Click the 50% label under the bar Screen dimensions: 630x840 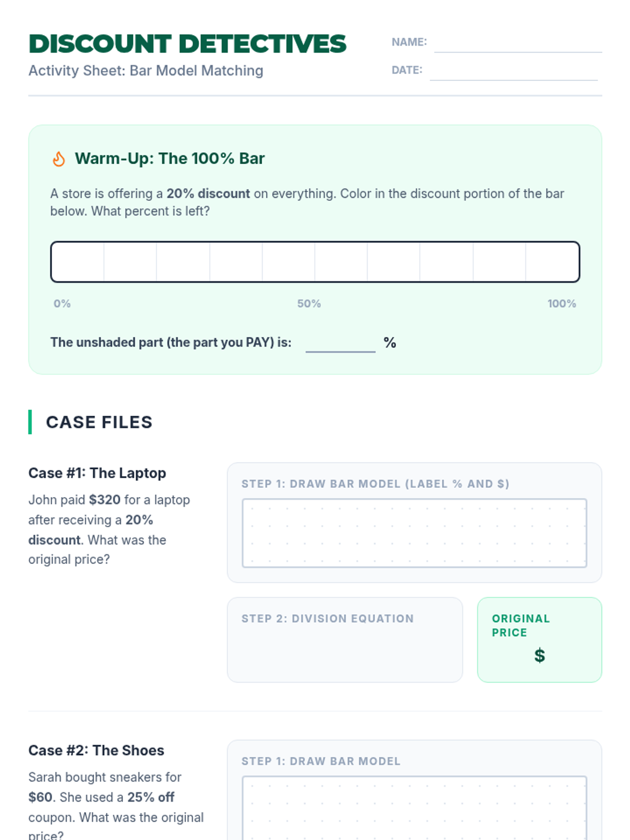pos(309,303)
